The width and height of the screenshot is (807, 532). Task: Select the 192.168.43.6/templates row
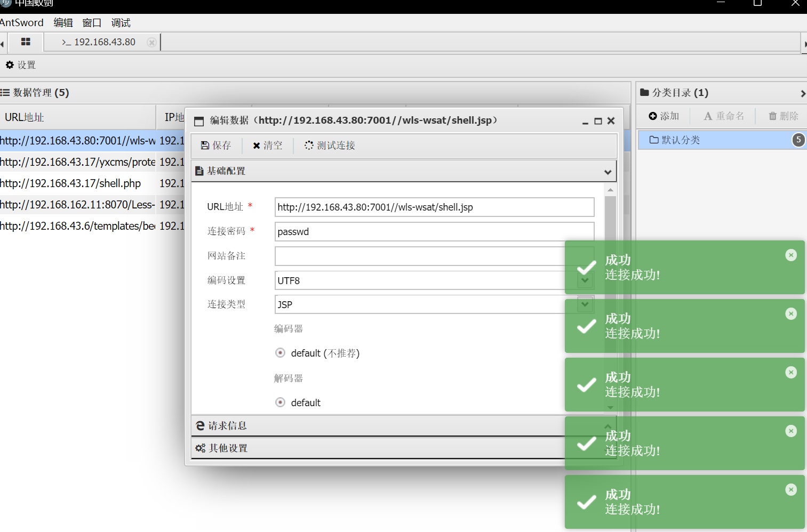pyautogui.click(x=92, y=226)
